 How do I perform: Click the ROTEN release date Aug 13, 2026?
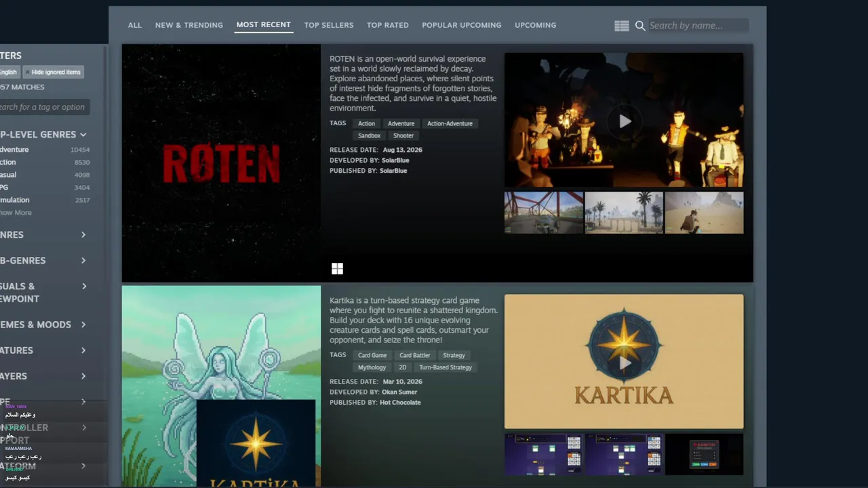click(x=402, y=150)
